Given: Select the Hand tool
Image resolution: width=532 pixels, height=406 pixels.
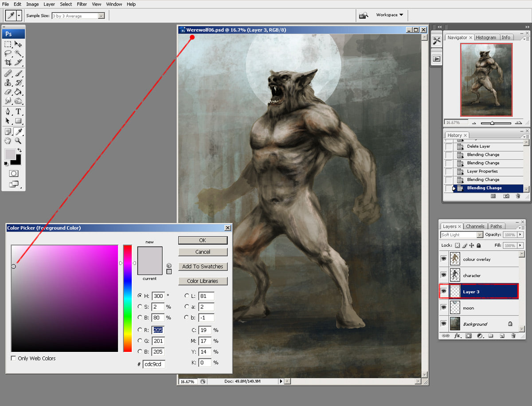Looking at the screenshot, I should (x=8, y=141).
